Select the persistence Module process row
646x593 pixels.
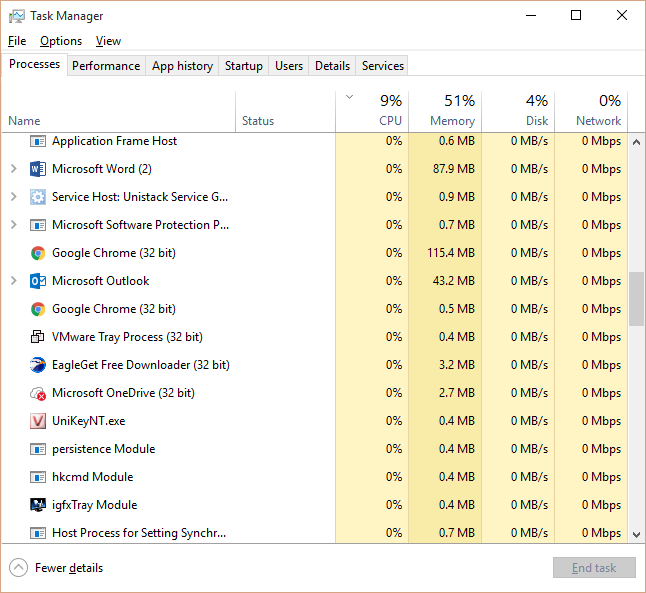(103, 449)
